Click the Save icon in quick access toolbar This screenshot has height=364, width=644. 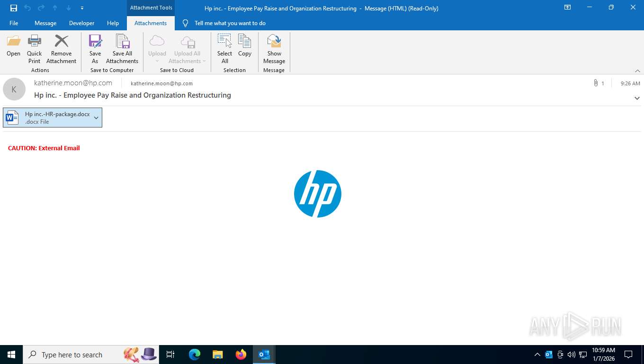click(14, 8)
